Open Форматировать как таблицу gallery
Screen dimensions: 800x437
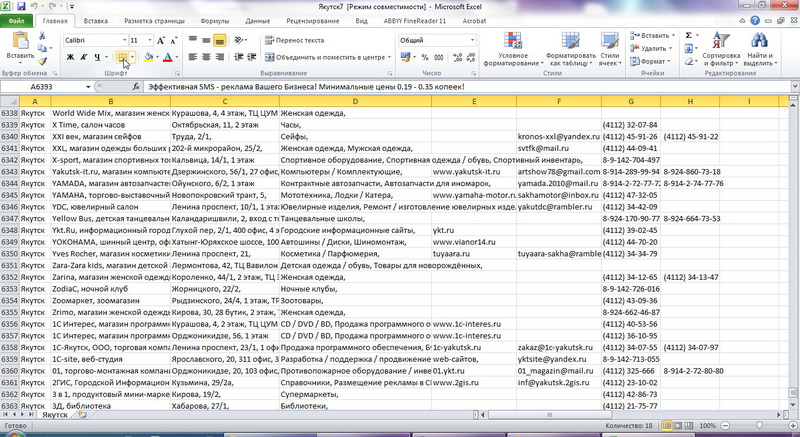tap(570, 49)
